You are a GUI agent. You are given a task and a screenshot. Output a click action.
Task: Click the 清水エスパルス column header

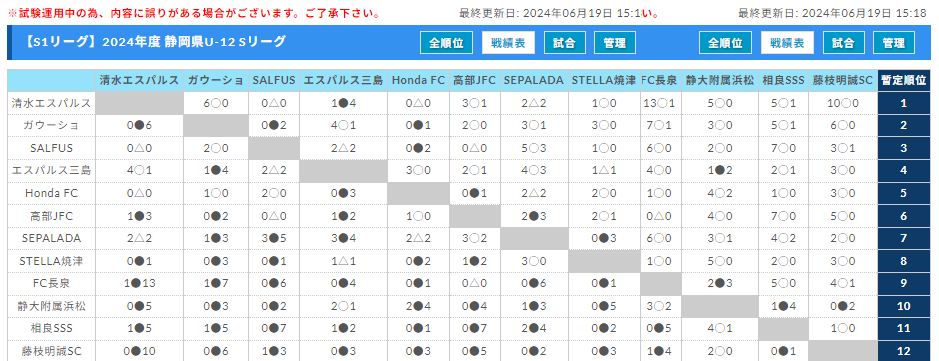click(140, 80)
